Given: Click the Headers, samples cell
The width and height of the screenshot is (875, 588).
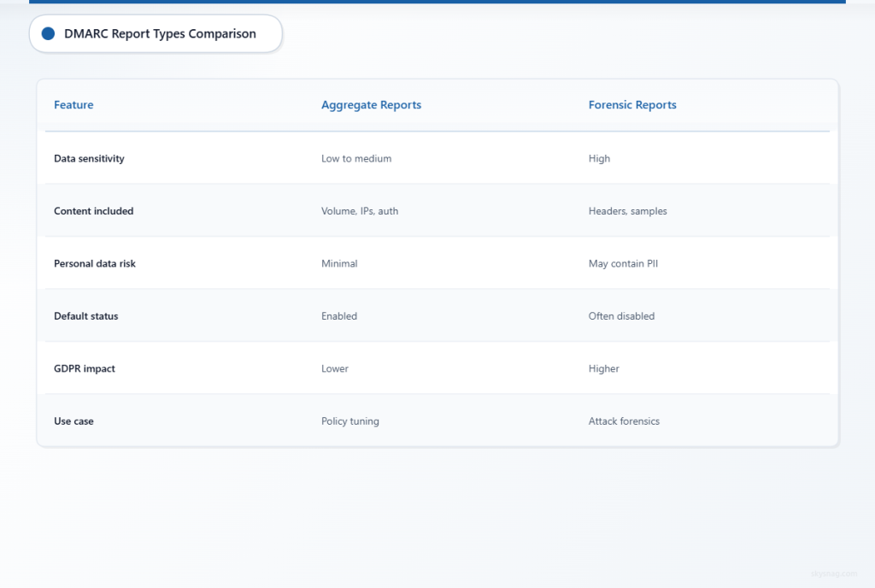Looking at the screenshot, I should tap(628, 211).
